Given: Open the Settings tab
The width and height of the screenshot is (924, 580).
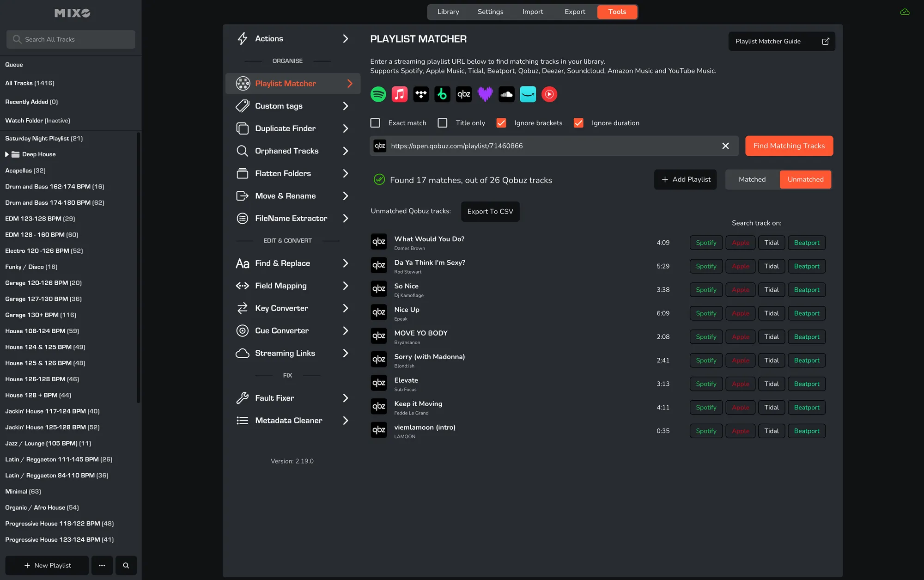Looking at the screenshot, I should pyautogui.click(x=490, y=12).
